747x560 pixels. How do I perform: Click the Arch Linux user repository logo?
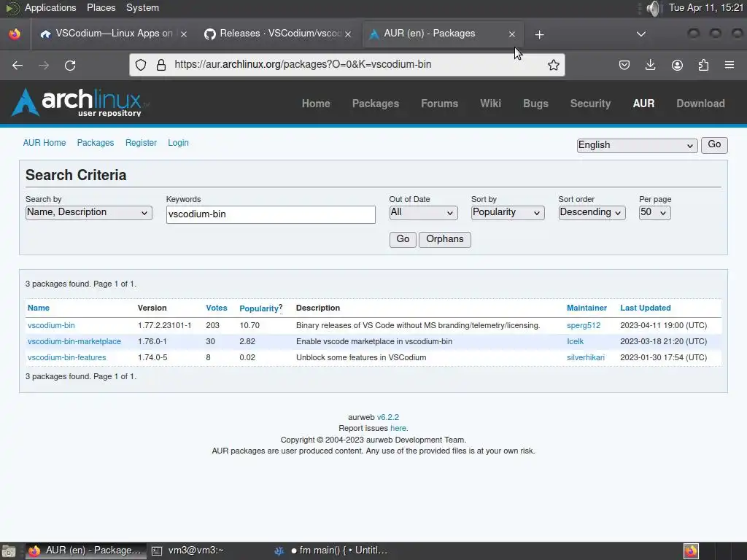[x=79, y=102]
